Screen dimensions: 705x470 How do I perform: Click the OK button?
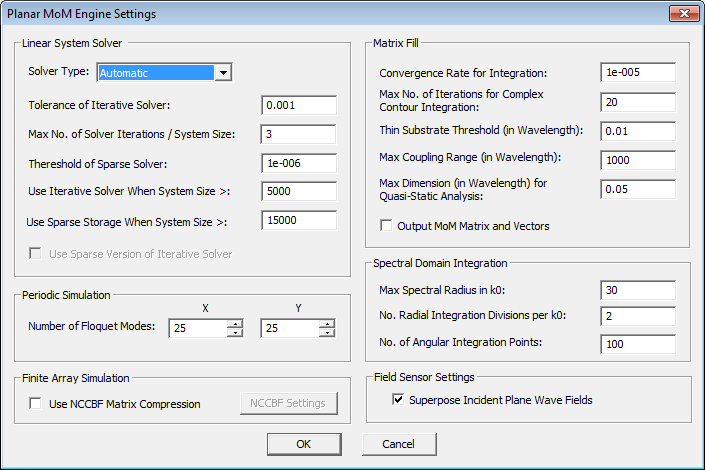coord(304,444)
